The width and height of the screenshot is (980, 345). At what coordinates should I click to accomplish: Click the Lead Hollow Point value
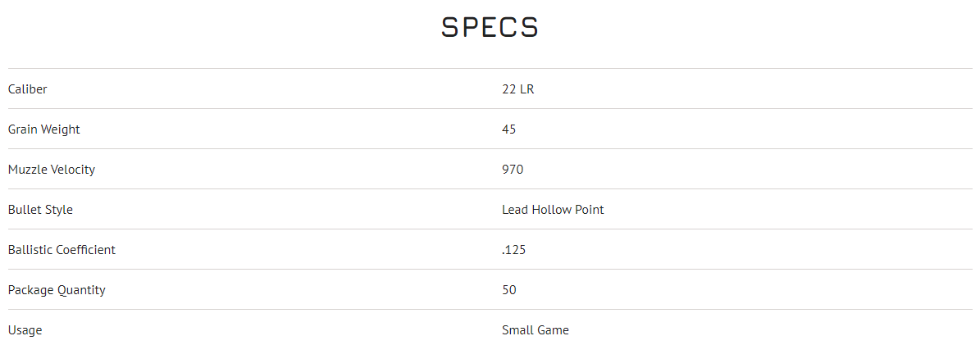553,209
